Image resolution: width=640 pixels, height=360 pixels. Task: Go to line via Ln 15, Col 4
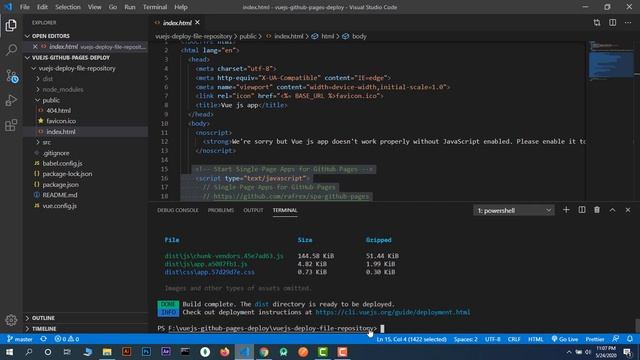coord(411,339)
